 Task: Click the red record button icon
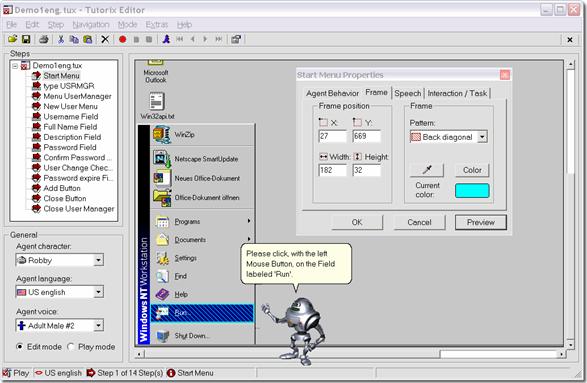(122, 39)
